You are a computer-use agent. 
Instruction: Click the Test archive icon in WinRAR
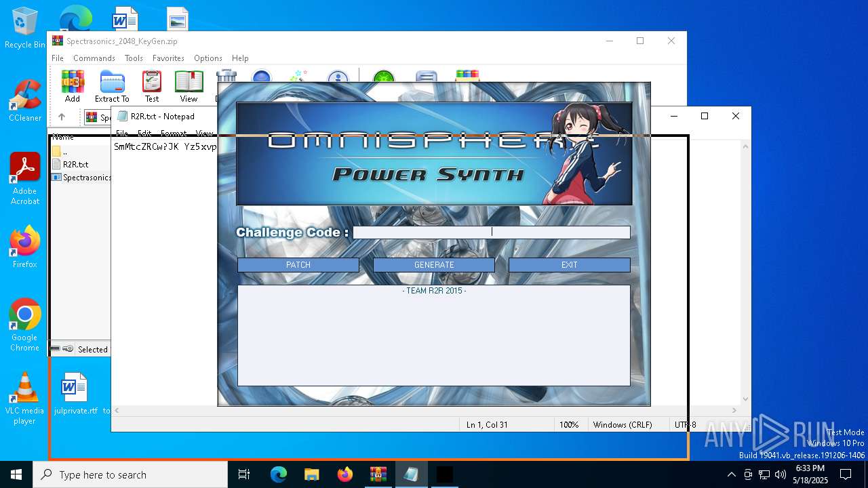pyautogui.click(x=152, y=86)
